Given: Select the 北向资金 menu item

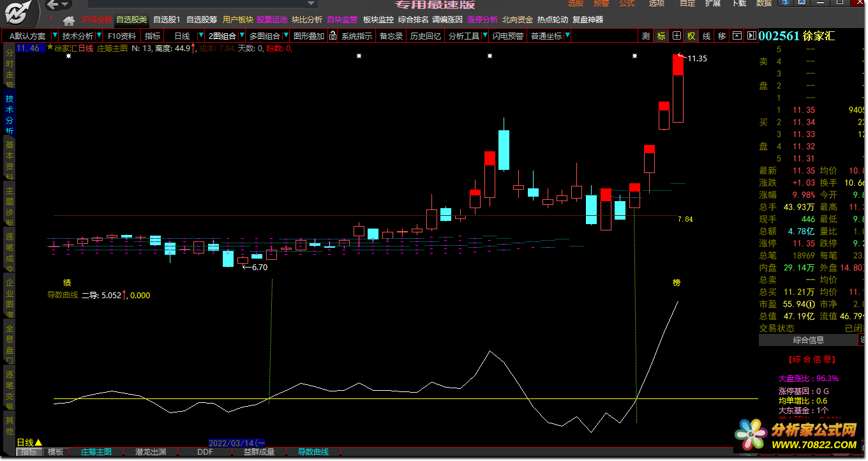Looking at the screenshot, I should 517,20.
